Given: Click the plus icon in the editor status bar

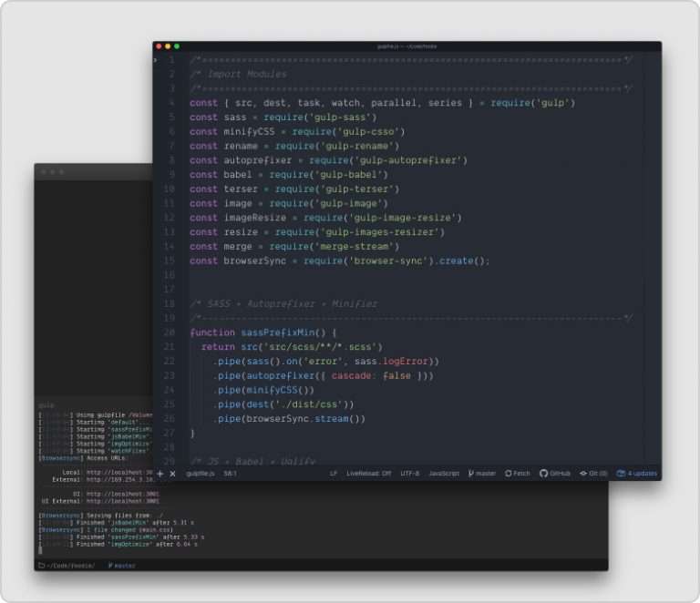Looking at the screenshot, I should (160, 474).
